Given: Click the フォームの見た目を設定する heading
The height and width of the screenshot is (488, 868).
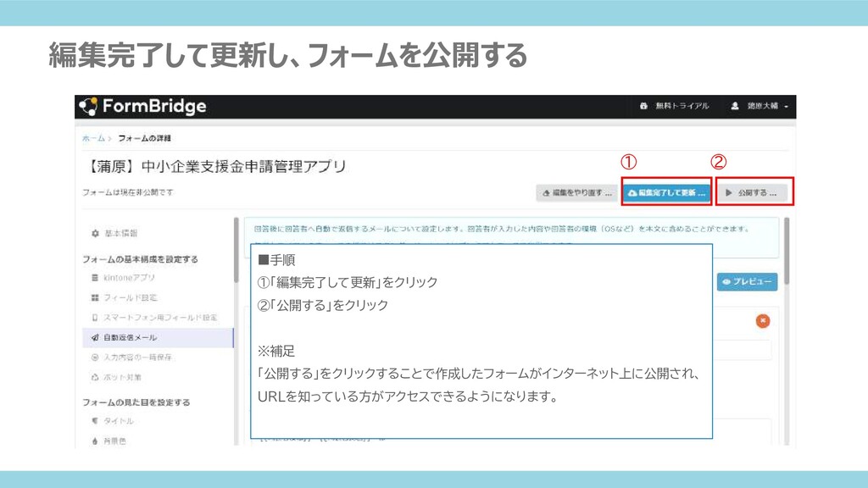Looking at the screenshot, I should [x=136, y=402].
